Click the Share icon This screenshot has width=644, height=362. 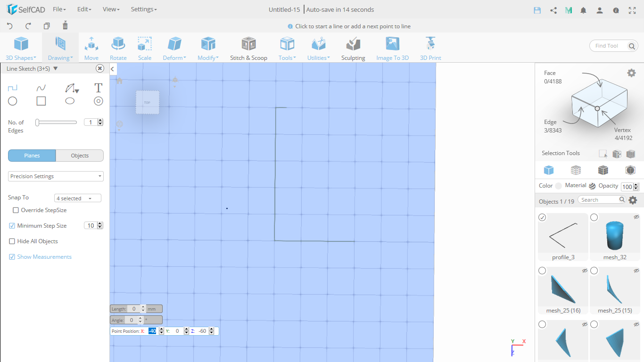[x=553, y=10]
